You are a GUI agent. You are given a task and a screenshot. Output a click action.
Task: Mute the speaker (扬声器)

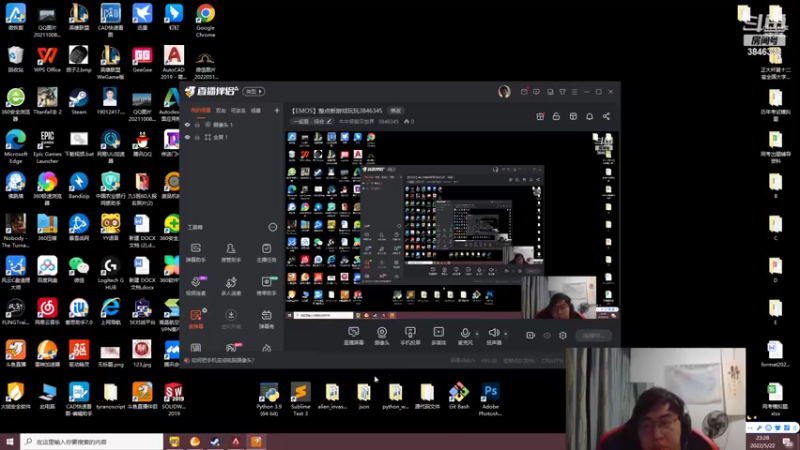point(493,336)
